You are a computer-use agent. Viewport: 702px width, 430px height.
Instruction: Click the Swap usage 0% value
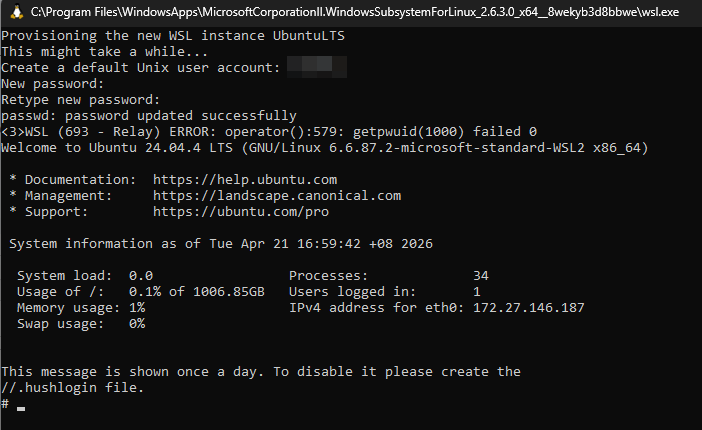click(x=137, y=324)
